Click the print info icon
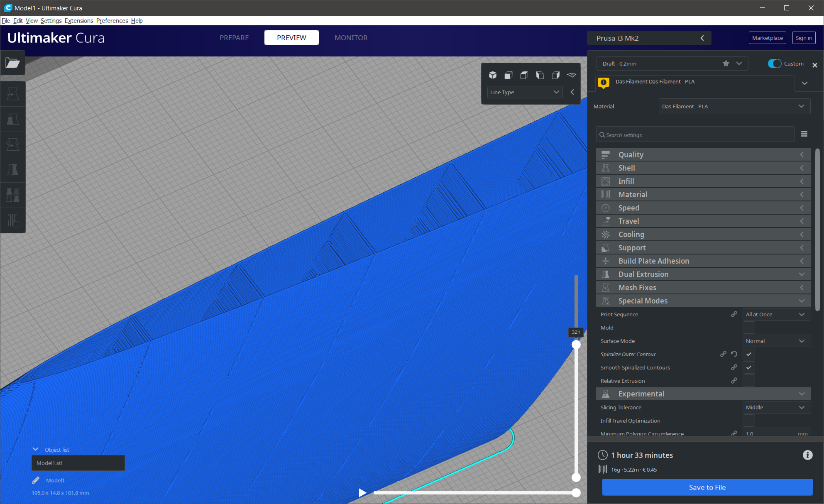Viewport: 824px width, 504px height. pos(807,455)
